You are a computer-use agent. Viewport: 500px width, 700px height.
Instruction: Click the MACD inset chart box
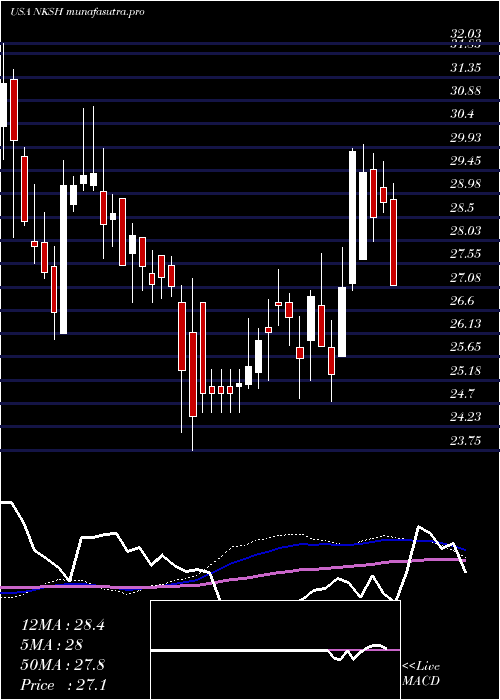[275, 650]
